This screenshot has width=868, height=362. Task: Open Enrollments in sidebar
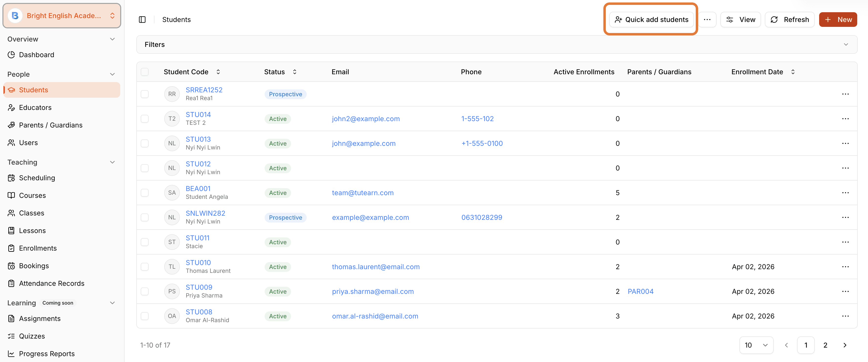point(62,248)
